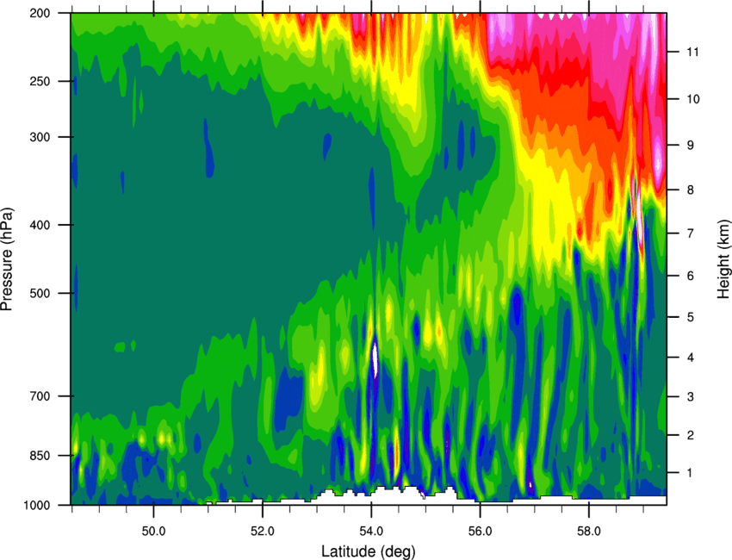Click the 10 km height label
Viewport: 732px width, 560px height.
coord(694,99)
